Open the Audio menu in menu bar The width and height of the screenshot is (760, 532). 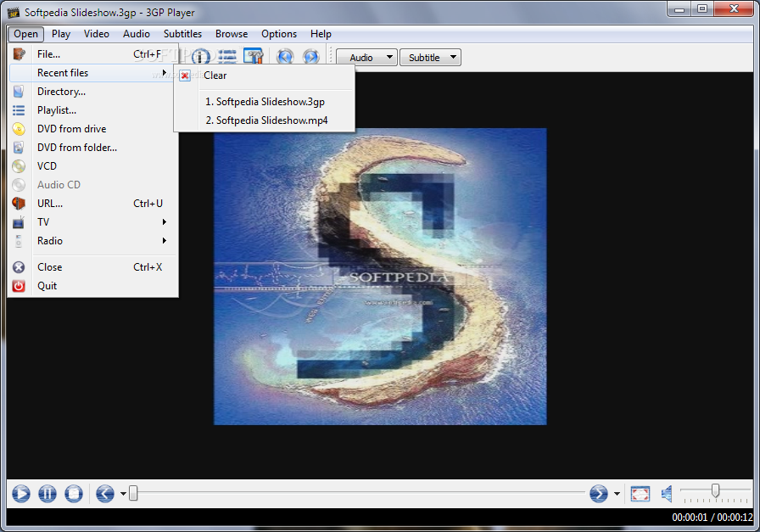(x=137, y=34)
